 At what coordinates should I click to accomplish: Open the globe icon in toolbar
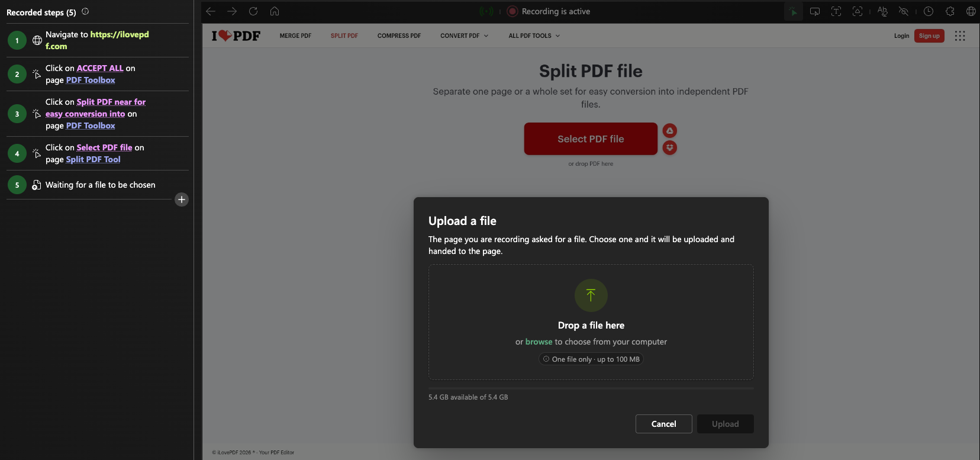pos(971,11)
